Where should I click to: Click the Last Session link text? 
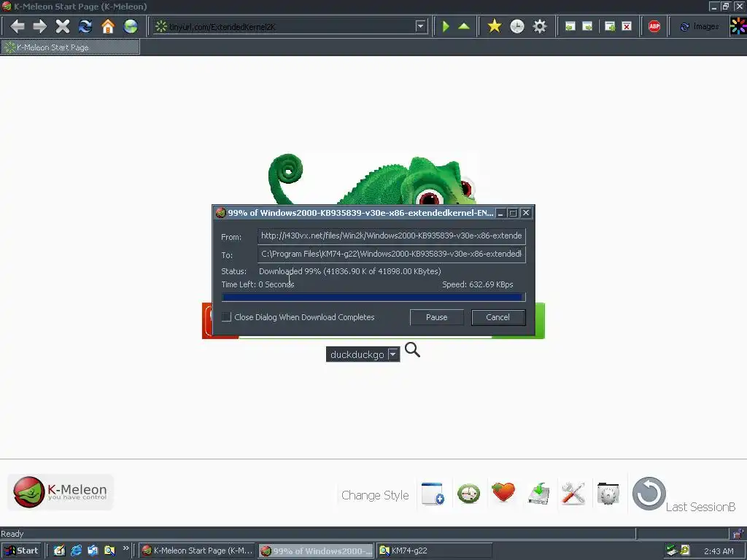(700, 507)
